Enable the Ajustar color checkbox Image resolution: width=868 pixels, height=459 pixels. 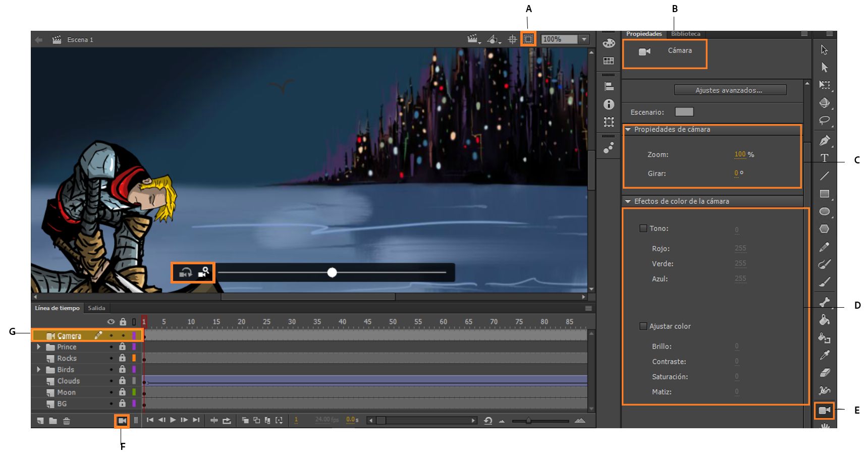pyautogui.click(x=643, y=326)
